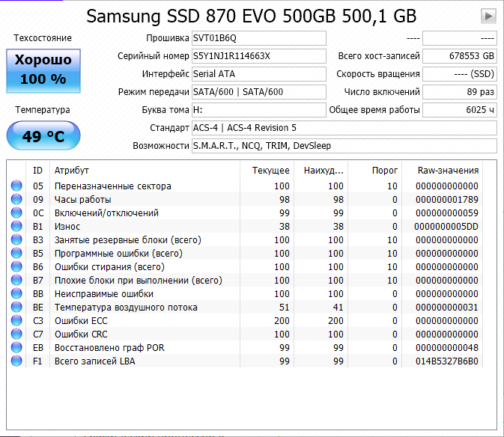Click raw value 000000001789
The image size is (504, 437).
coord(447,199)
